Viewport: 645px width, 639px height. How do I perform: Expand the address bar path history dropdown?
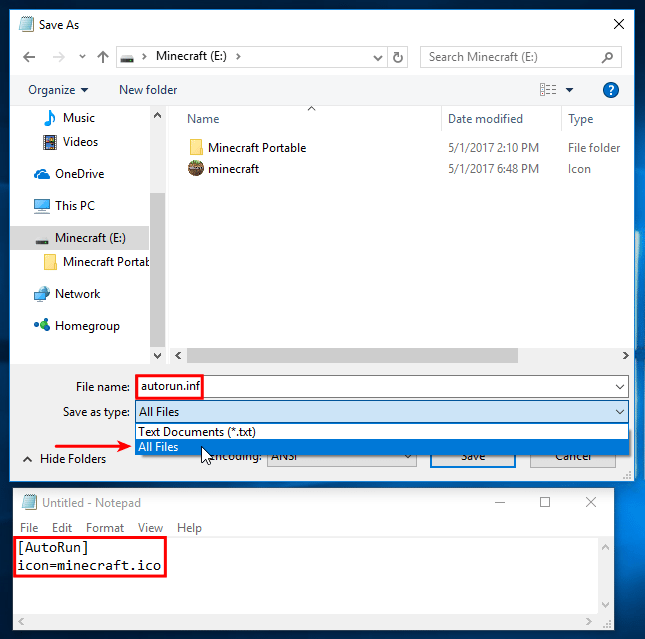coord(377,58)
